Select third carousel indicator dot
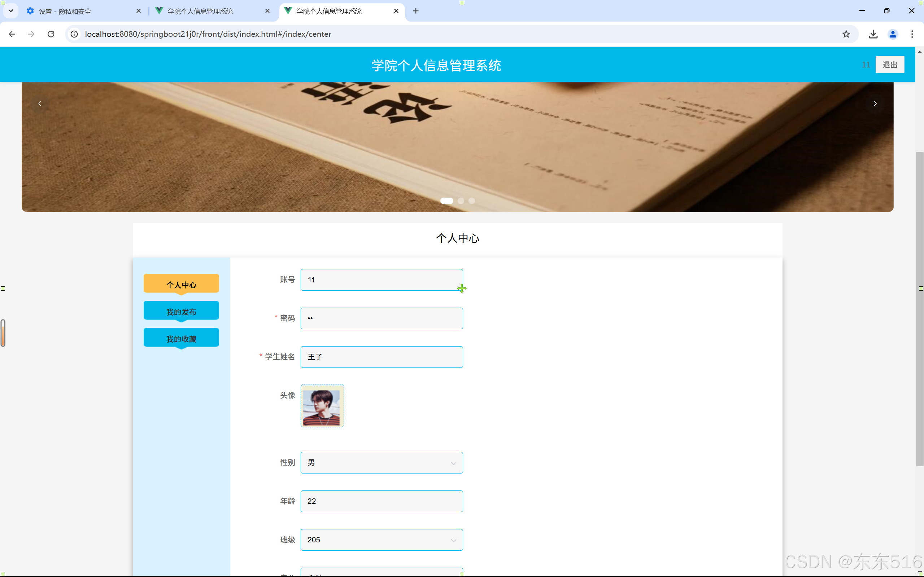 [472, 201]
